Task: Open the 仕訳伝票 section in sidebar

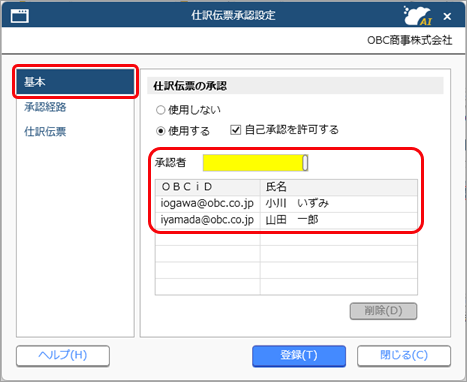Action: pyautogui.click(x=45, y=132)
